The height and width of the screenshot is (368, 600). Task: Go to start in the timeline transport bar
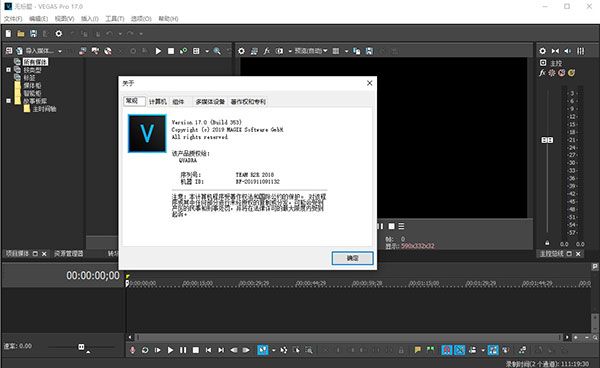pyautogui.click(x=208, y=350)
